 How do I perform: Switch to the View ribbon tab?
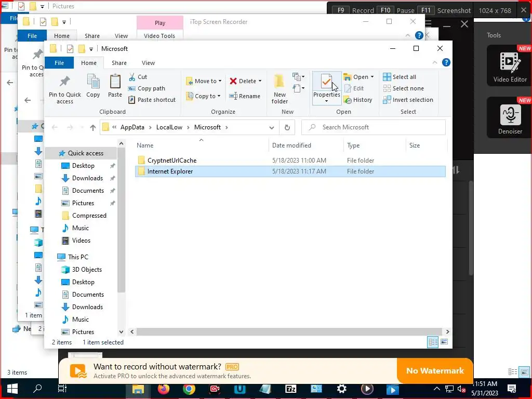pyautogui.click(x=148, y=63)
